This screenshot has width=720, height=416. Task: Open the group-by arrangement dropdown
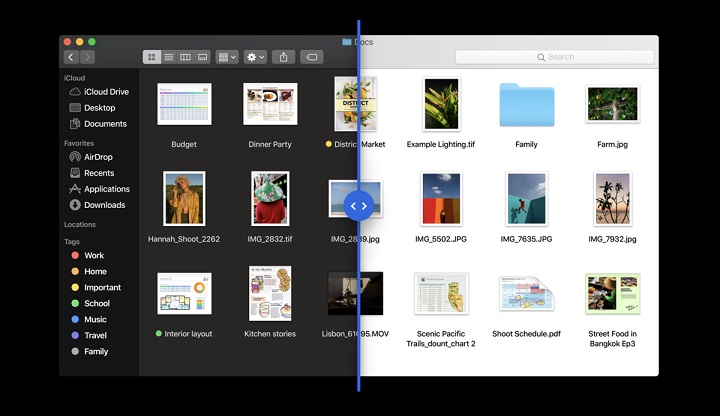click(x=227, y=57)
